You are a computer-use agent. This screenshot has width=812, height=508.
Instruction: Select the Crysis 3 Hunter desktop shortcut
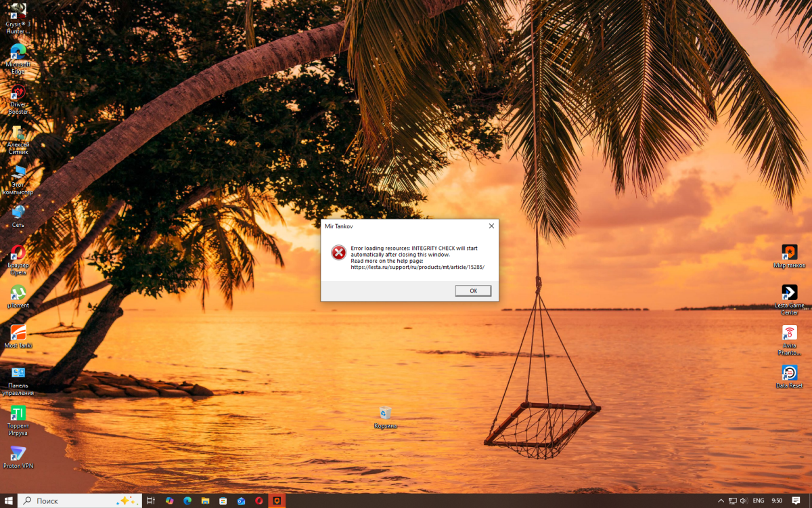(18, 18)
